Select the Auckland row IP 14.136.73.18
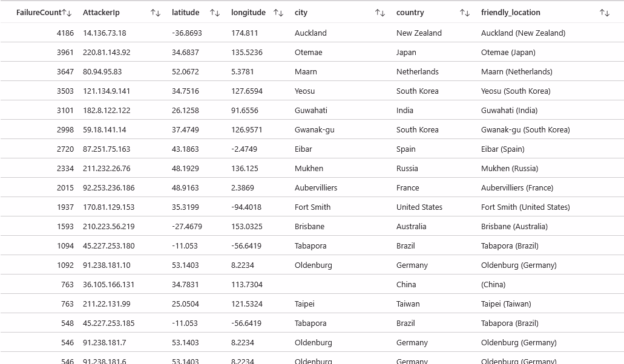The width and height of the screenshot is (624, 364). 105,33
